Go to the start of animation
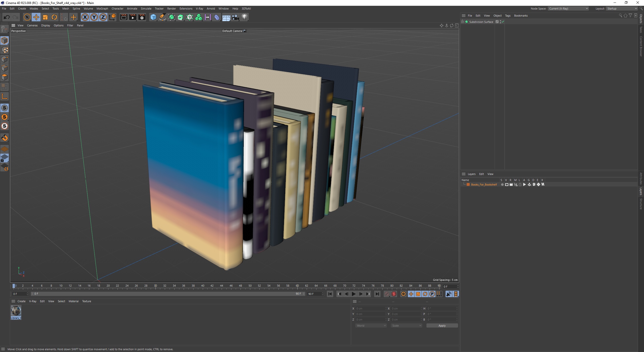Image resolution: width=644 pixels, height=352 pixels. (x=330, y=294)
